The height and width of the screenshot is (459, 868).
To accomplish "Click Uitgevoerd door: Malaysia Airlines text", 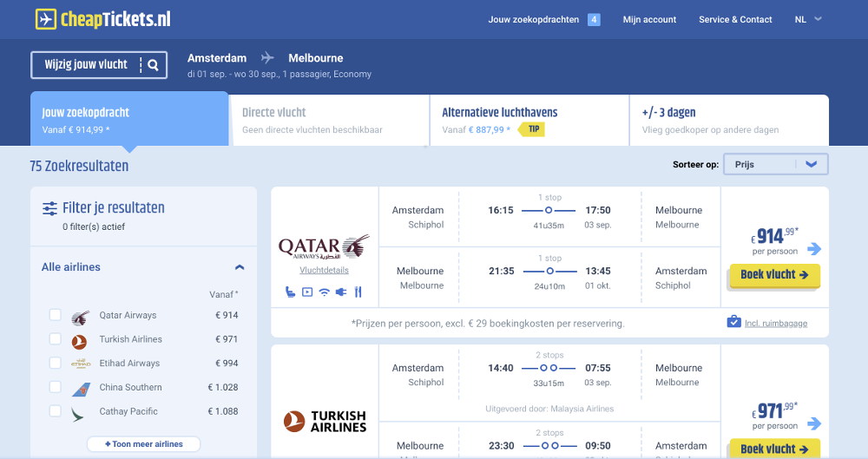I will tap(549, 409).
